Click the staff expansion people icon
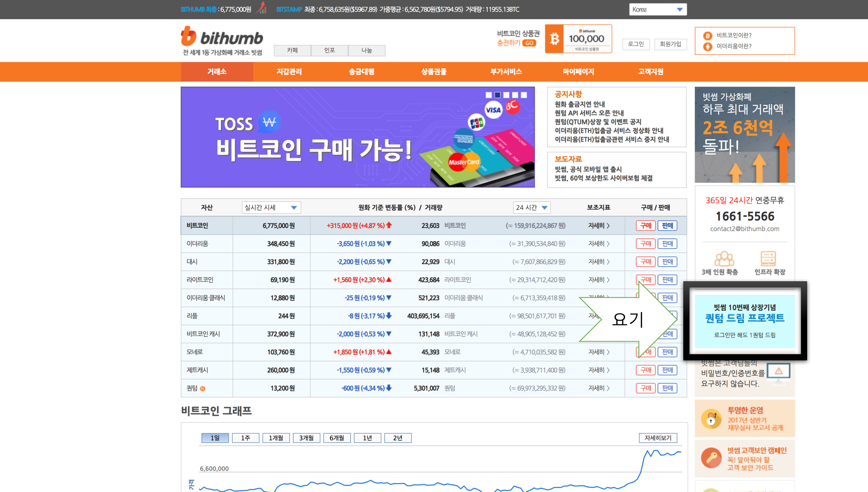 (x=724, y=258)
